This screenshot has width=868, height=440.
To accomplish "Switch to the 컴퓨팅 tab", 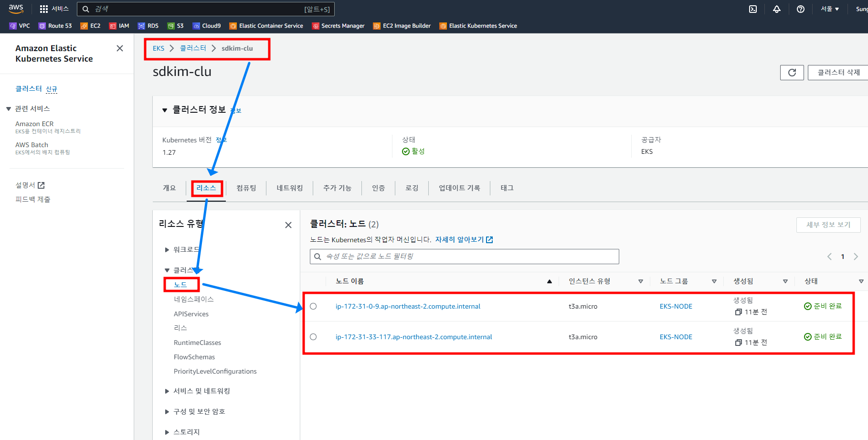I will pyautogui.click(x=246, y=188).
